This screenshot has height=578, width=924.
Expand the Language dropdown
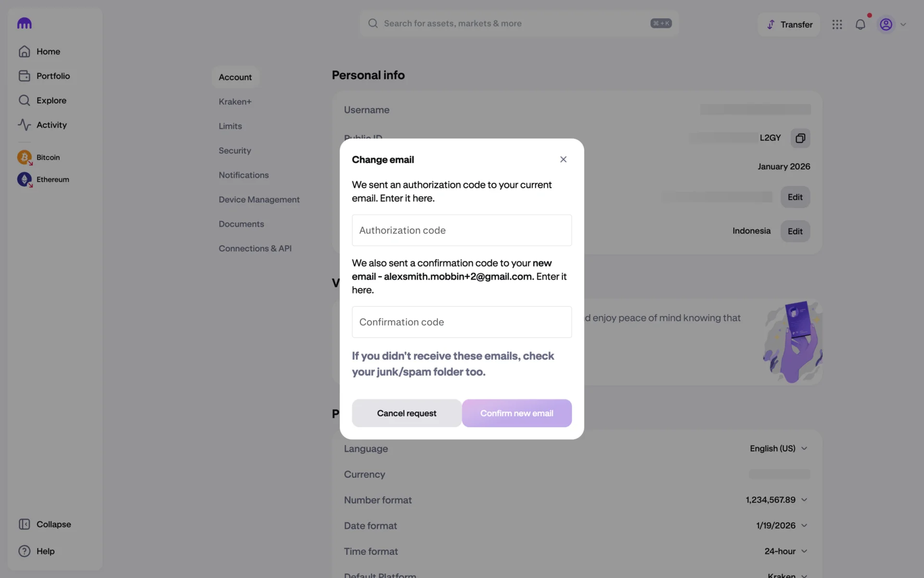[x=778, y=448]
